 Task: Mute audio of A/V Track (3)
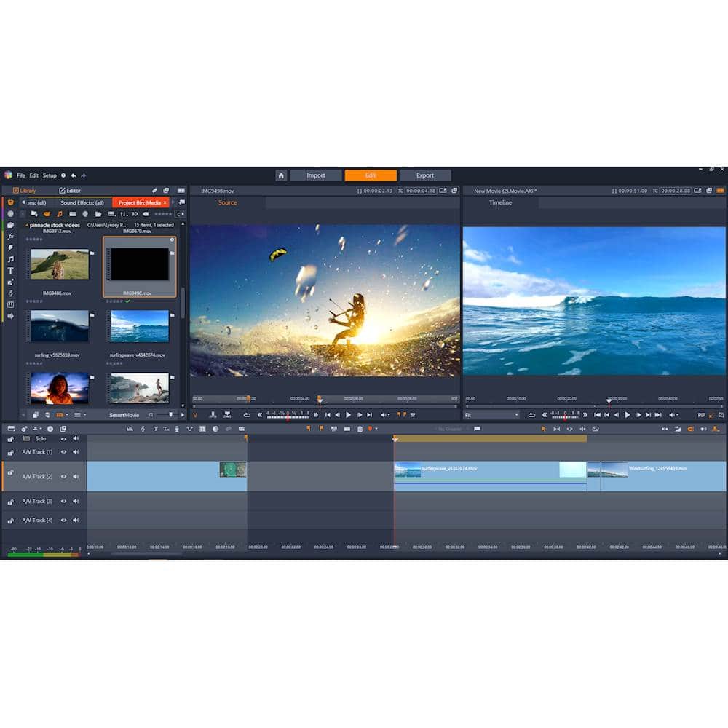76,502
